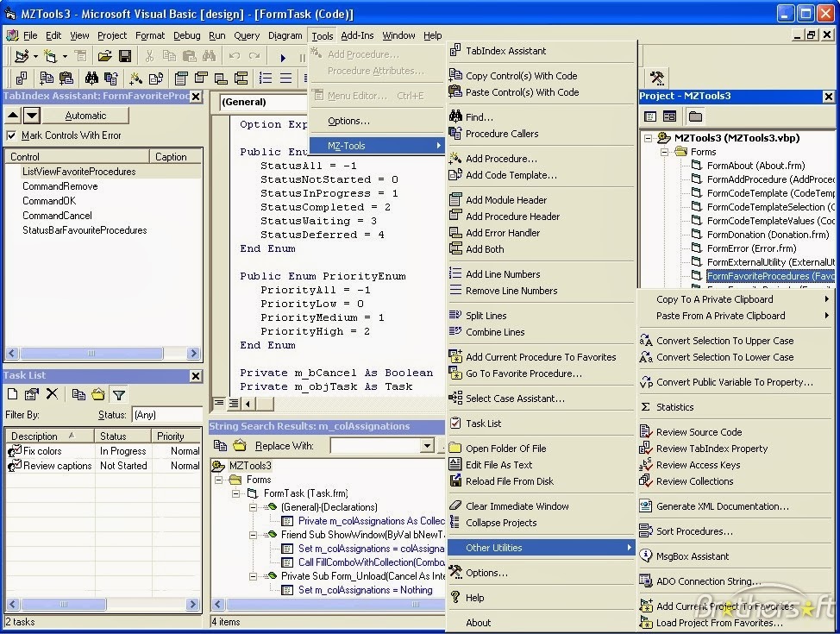
Task: Select 'Set m_colAssignations = Nothing' search result
Action: pos(366,590)
